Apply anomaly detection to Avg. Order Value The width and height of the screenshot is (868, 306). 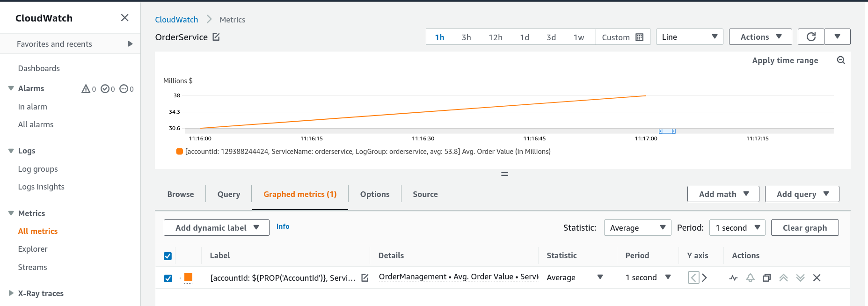(x=733, y=278)
